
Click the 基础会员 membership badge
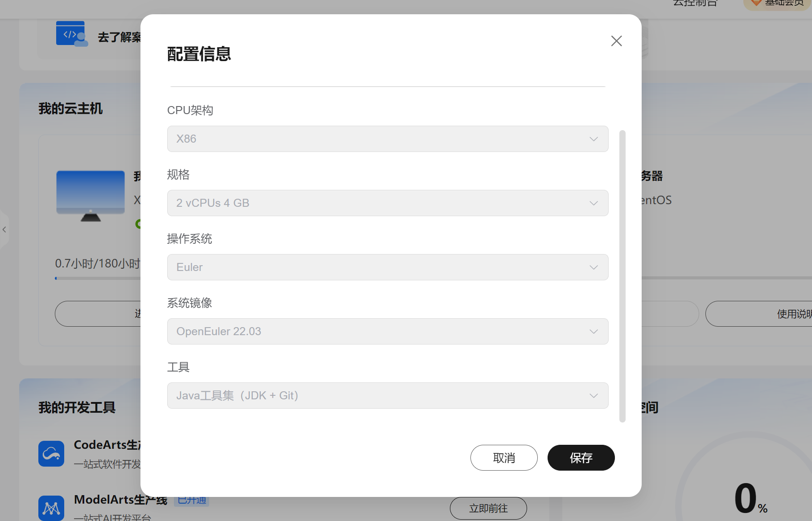(x=777, y=4)
